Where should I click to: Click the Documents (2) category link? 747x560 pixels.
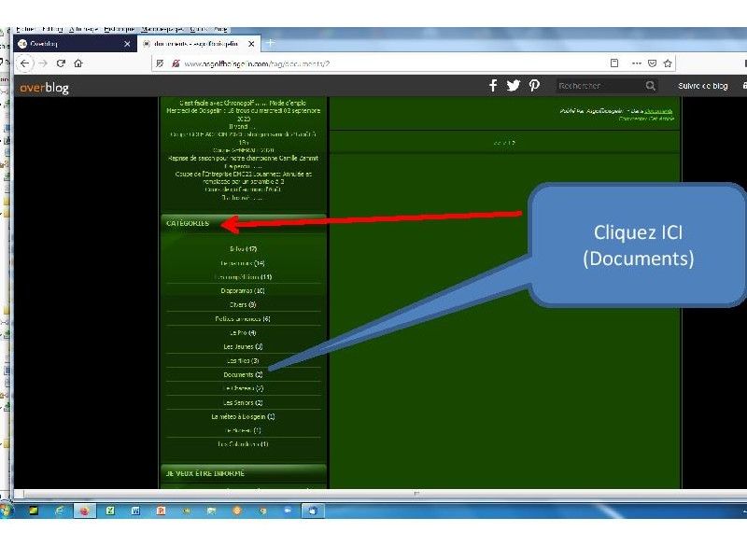243,374
